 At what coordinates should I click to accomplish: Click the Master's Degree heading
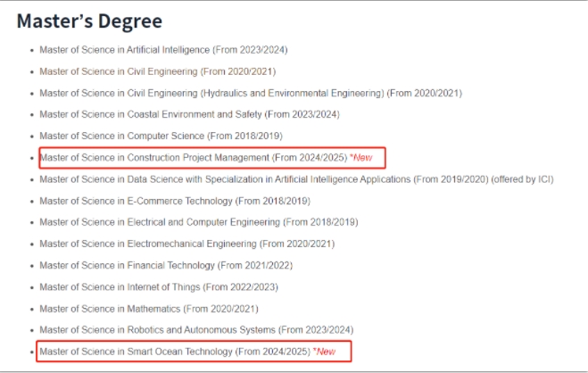[89, 21]
